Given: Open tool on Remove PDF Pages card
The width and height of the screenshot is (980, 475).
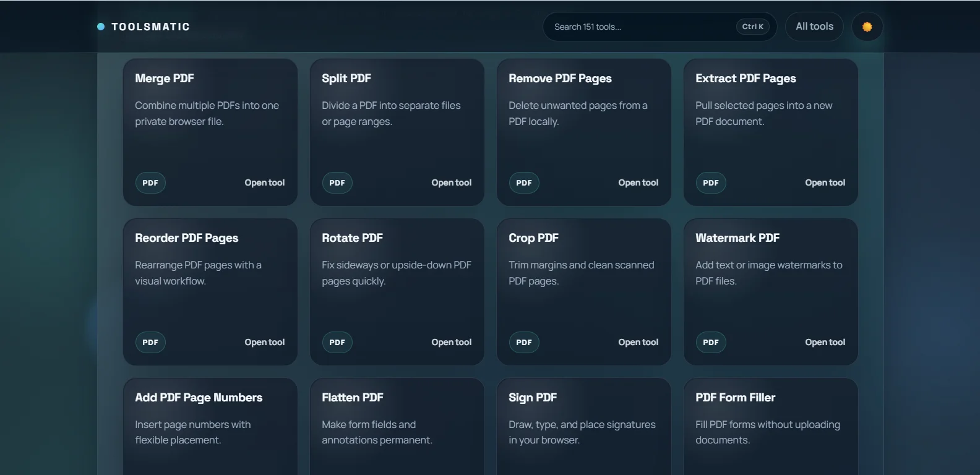Looking at the screenshot, I should (638, 182).
